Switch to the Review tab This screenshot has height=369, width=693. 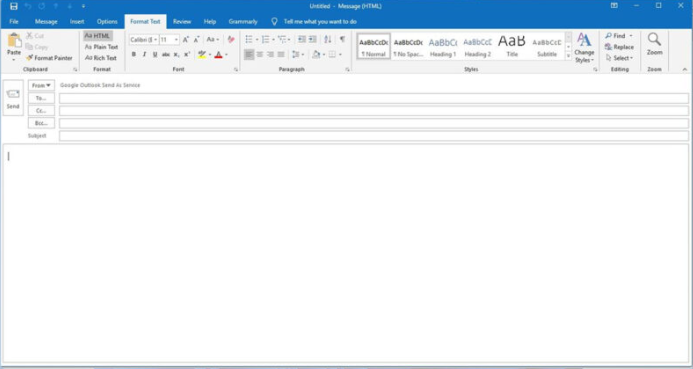pos(182,21)
